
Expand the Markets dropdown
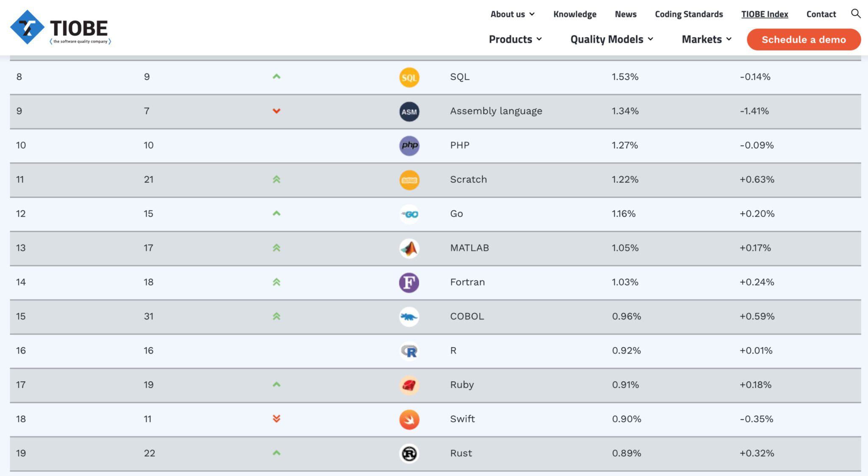click(706, 39)
